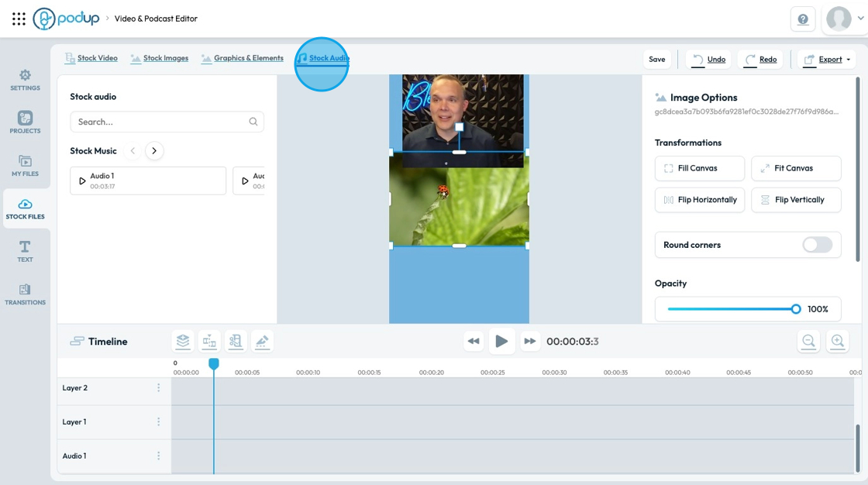
Task: Click the 100% opacity value
Action: point(818,309)
